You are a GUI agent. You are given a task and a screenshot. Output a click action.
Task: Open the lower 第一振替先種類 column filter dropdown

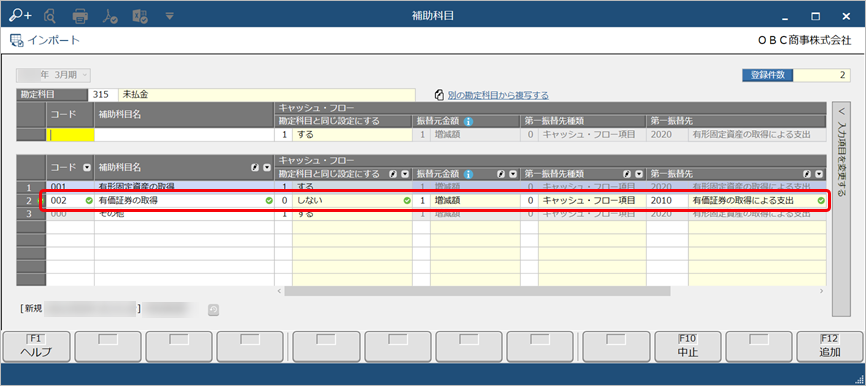(639, 173)
